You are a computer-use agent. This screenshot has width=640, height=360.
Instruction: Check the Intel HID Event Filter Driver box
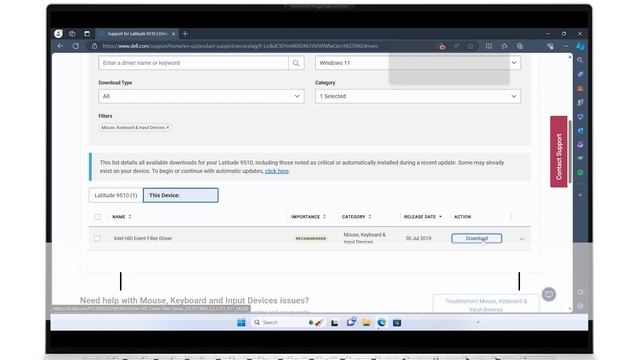pos(97,238)
